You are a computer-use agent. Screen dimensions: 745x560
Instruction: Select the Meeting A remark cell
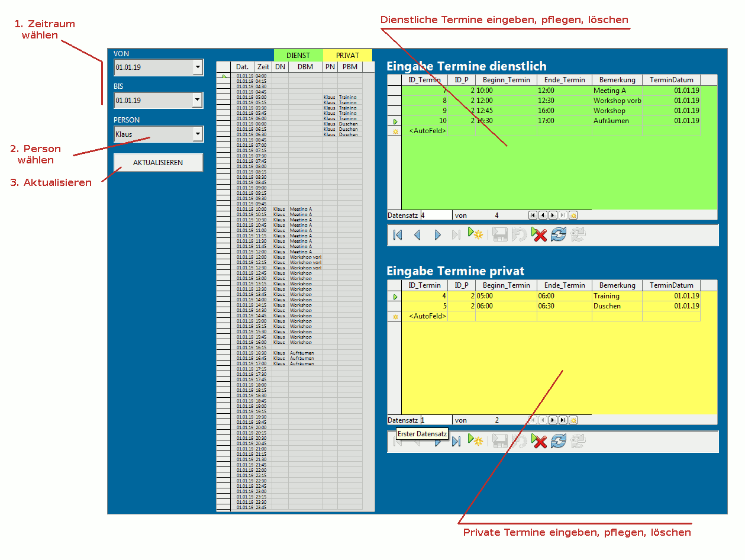pos(617,91)
